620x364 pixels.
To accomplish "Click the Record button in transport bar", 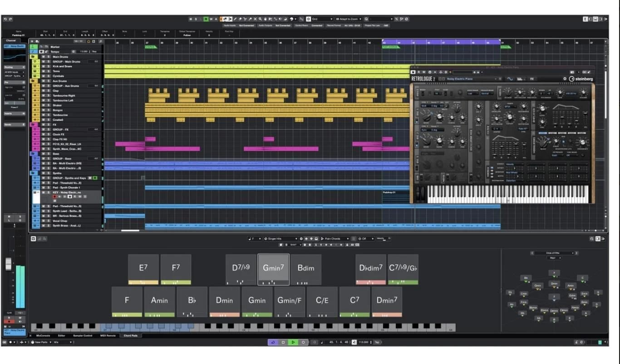I will 303,342.
